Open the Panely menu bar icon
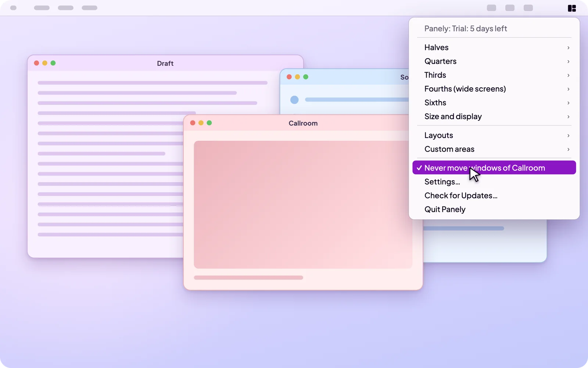 point(572,8)
